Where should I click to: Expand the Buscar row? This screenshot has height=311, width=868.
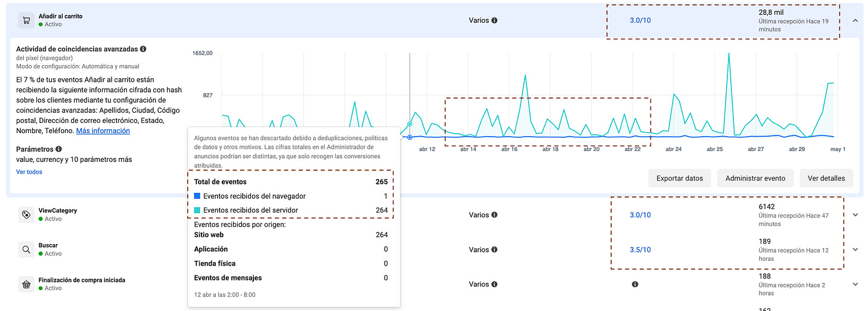coord(856,250)
